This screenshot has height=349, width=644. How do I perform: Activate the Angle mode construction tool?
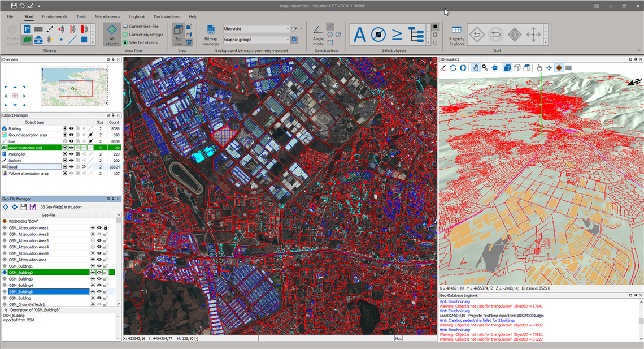pos(317,32)
